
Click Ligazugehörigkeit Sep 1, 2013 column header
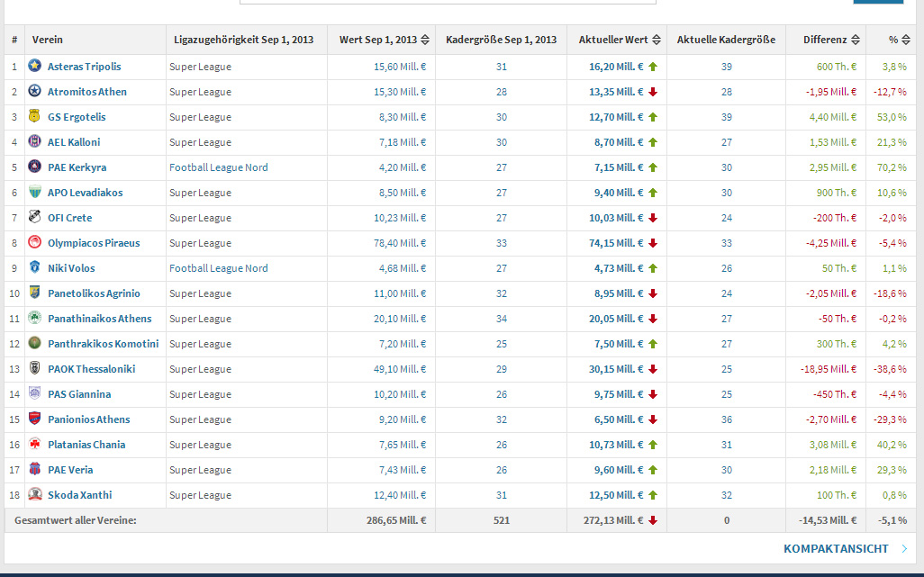click(x=243, y=40)
